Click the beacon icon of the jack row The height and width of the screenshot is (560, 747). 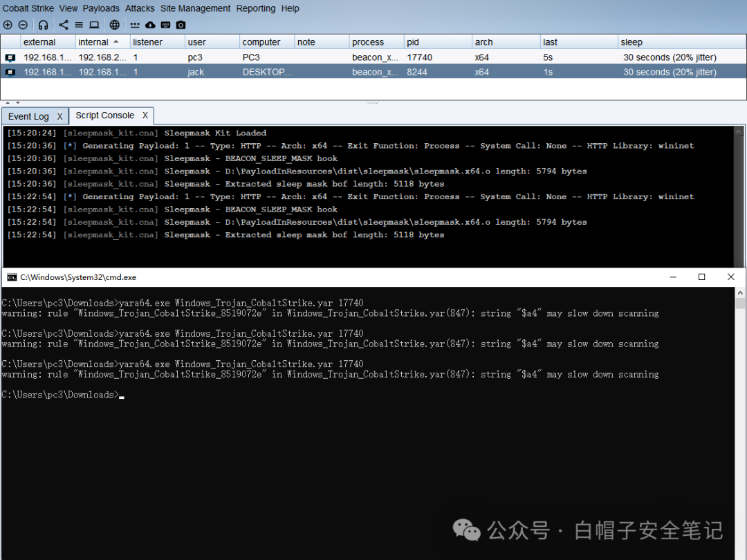pyautogui.click(x=10, y=73)
